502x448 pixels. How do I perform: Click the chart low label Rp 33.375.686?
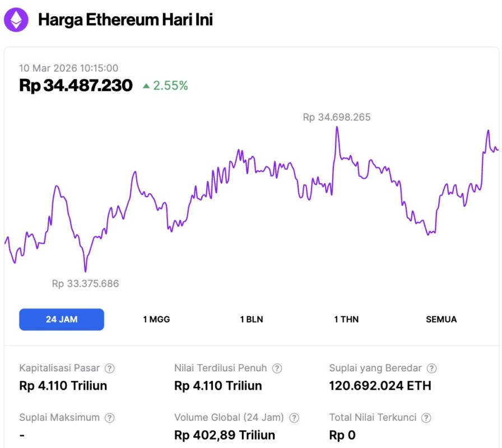(85, 283)
